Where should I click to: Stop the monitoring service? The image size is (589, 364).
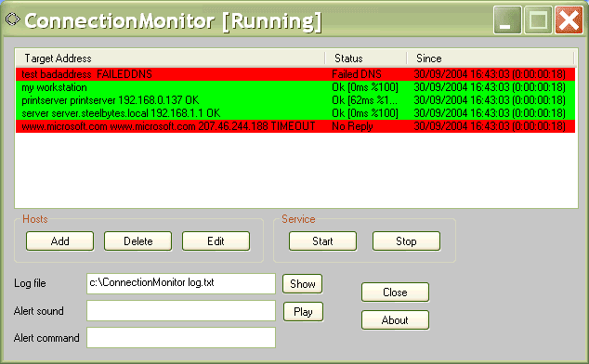click(x=406, y=240)
